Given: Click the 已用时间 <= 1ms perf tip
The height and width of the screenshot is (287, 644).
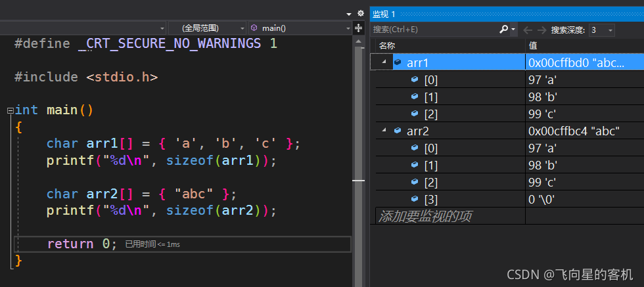Looking at the screenshot, I should [152, 245].
